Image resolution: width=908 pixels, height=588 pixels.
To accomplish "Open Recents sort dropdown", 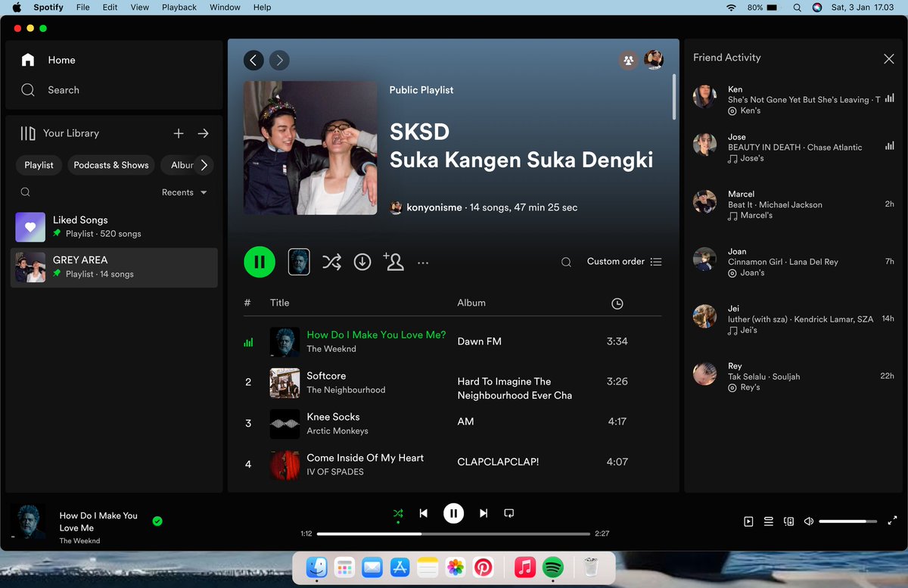I will point(184,192).
